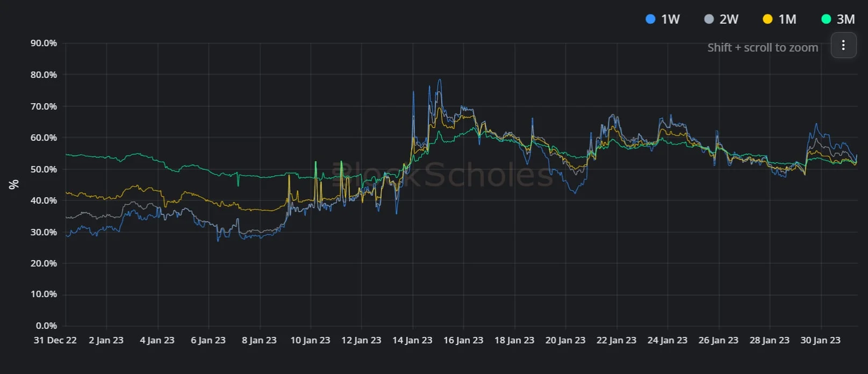
Task: Click the 10.0% y-axis label
Action: [44, 294]
